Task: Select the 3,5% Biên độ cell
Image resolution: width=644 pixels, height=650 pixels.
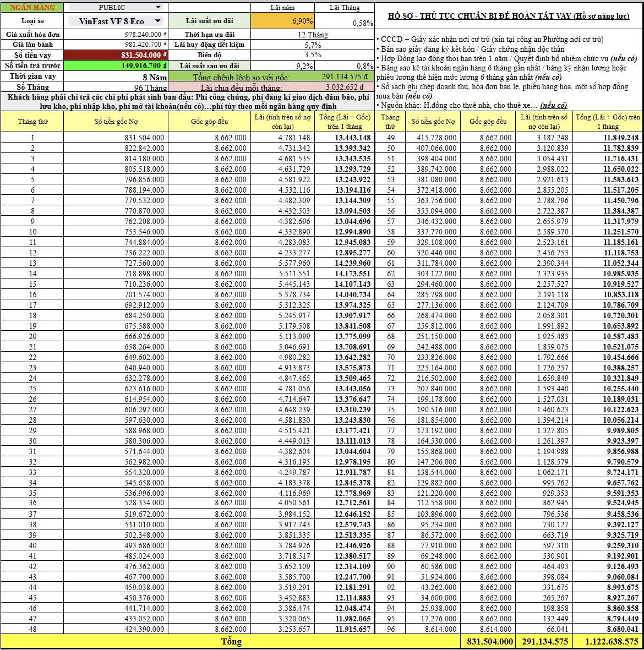Action: tap(313, 55)
